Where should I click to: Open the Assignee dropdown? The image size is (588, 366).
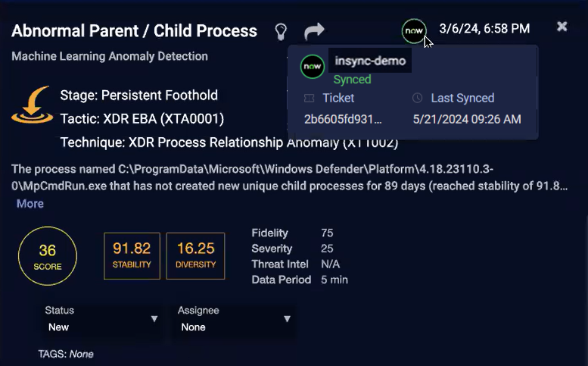(x=234, y=319)
